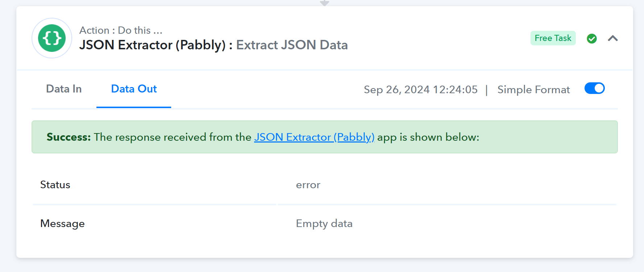Select the Empty data message value
Viewport: 644px width, 272px height.
pyautogui.click(x=324, y=223)
